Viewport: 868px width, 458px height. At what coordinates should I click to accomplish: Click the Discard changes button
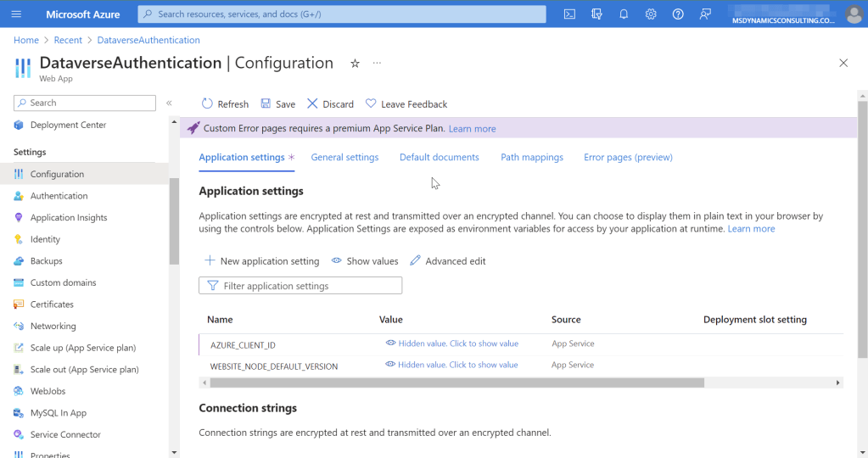pyautogui.click(x=330, y=103)
